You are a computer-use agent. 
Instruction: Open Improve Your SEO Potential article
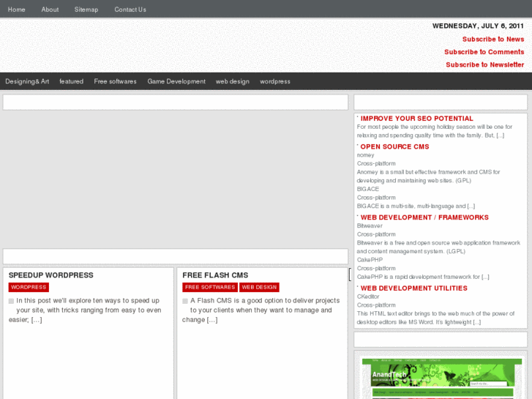416,119
